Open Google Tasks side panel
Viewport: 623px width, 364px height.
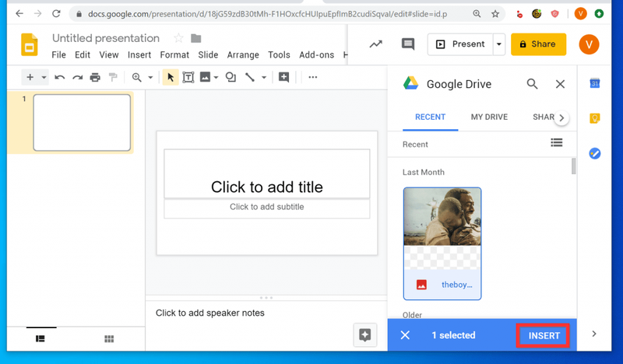tap(595, 153)
